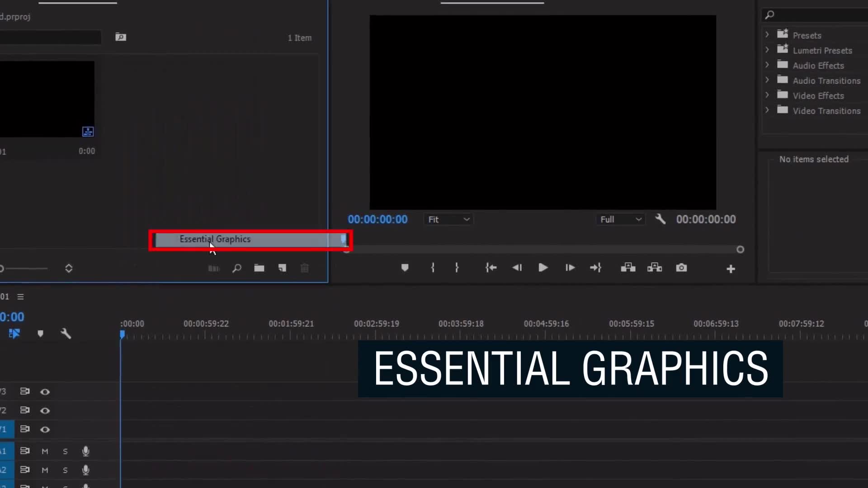Click the Step Forward one frame icon

point(569,267)
